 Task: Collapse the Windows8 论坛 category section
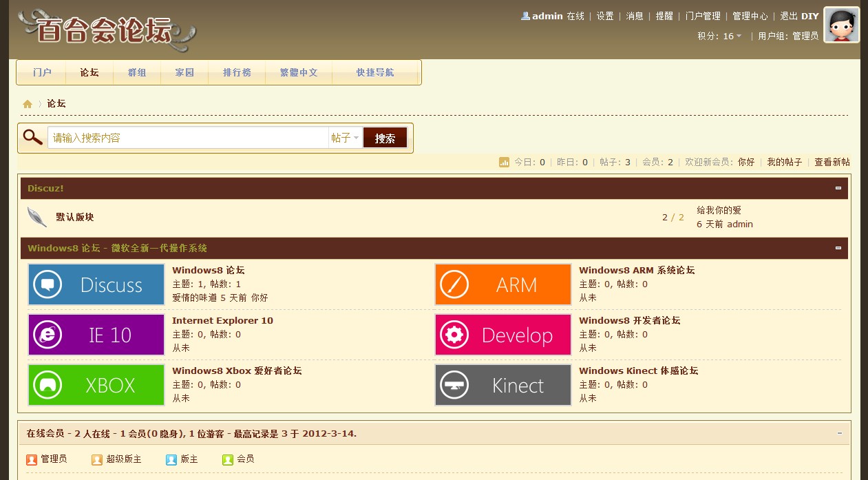838,248
